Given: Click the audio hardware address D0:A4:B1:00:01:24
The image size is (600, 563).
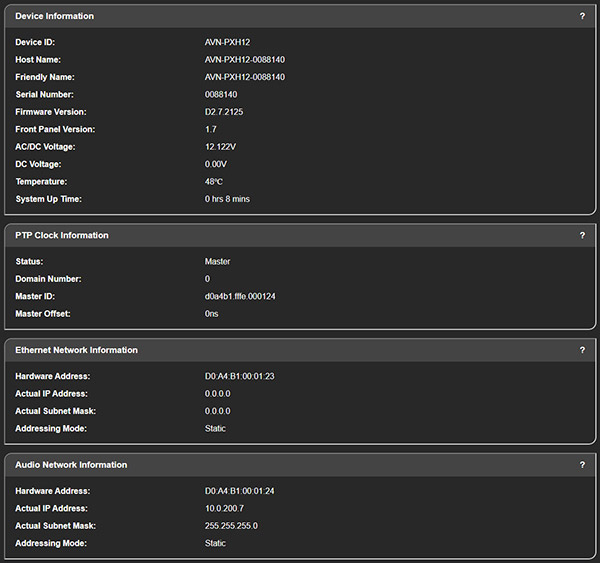Looking at the screenshot, I should pyautogui.click(x=239, y=491).
